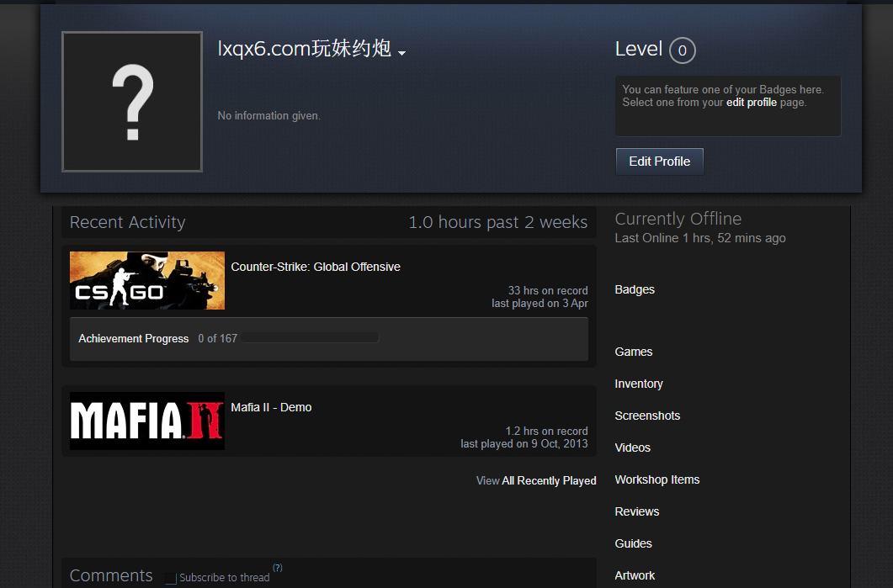
Task: Open the Guides section link
Action: click(x=633, y=543)
